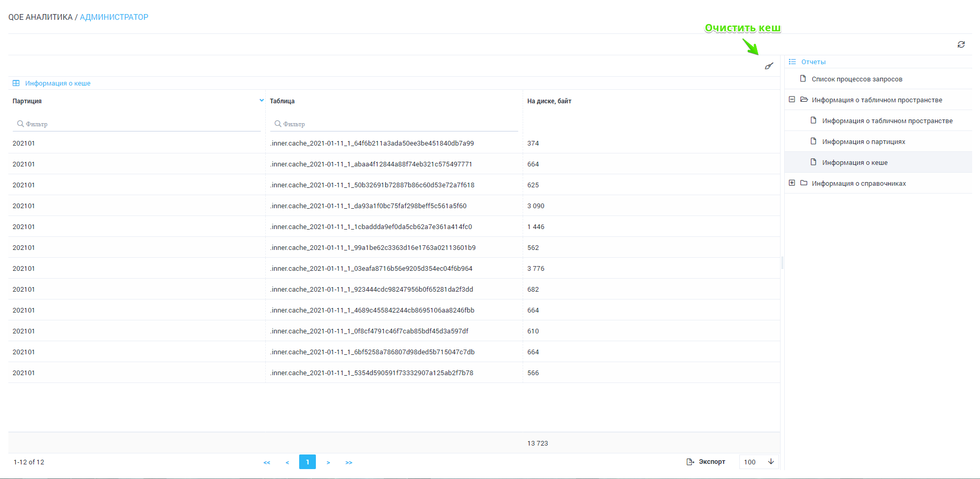Collapse Информация о табличном пространстве folder
The height and width of the screenshot is (479, 980).
(792, 100)
